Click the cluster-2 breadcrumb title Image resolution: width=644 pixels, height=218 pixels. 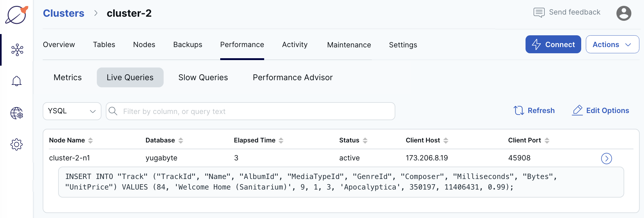pyautogui.click(x=129, y=13)
